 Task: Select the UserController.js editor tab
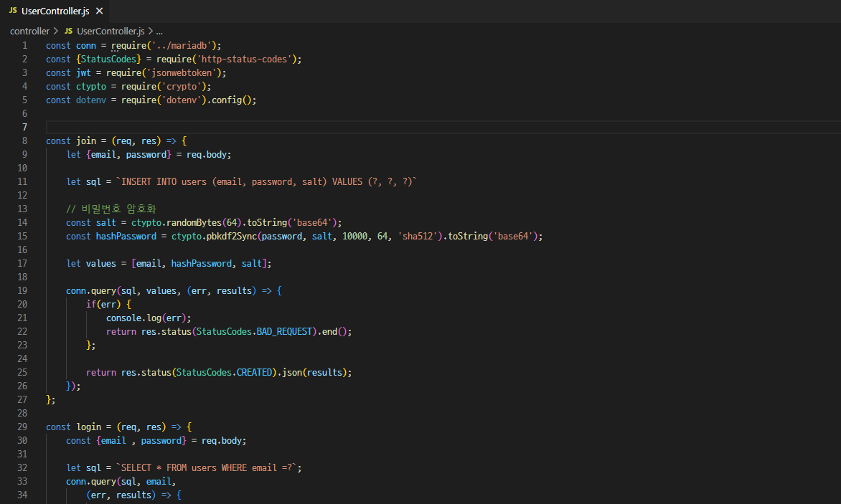pos(55,11)
